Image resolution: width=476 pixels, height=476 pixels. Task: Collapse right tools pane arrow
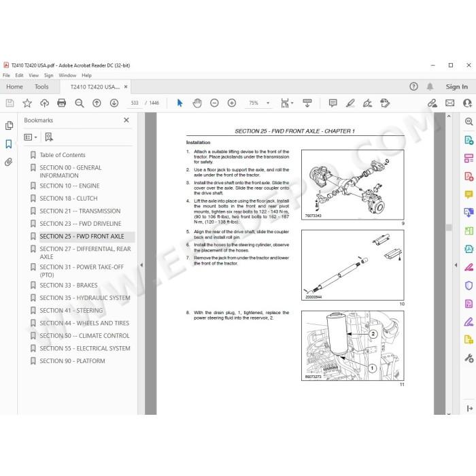point(456,265)
